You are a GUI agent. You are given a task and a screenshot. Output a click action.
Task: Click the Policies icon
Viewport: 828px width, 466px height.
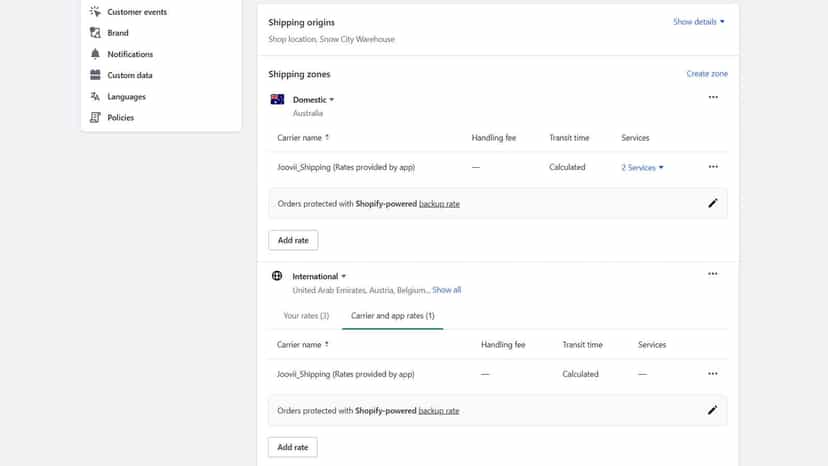[95, 117]
